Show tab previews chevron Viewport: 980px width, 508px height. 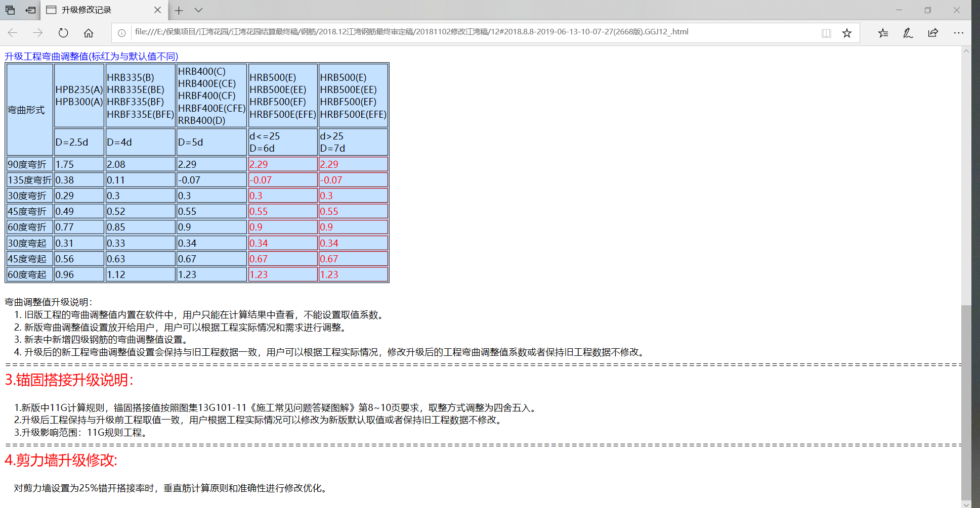(x=198, y=10)
